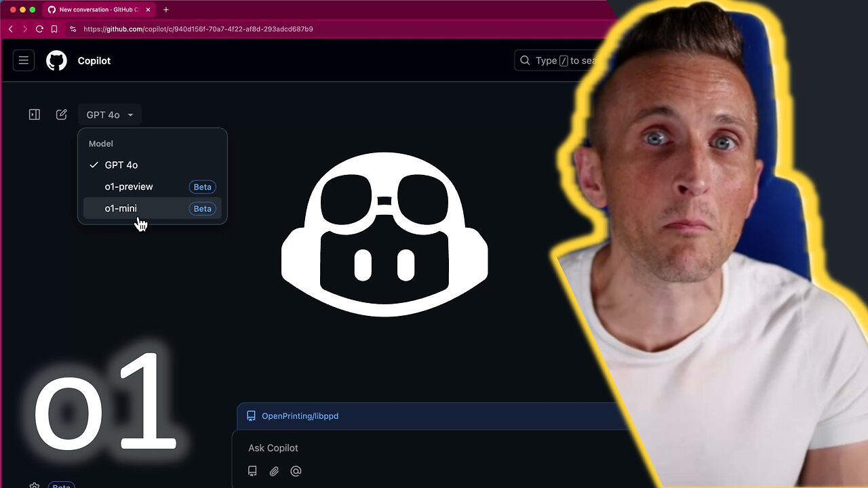Image resolution: width=868 pixels, height=488 pixels.
Task: Open the OpenPrinting/libppd repository link
Action: (300, 415)
